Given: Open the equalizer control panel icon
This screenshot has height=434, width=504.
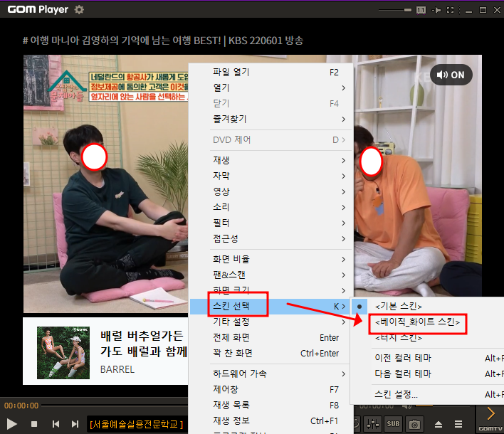Looking at the screenshot, I should 372,424.
